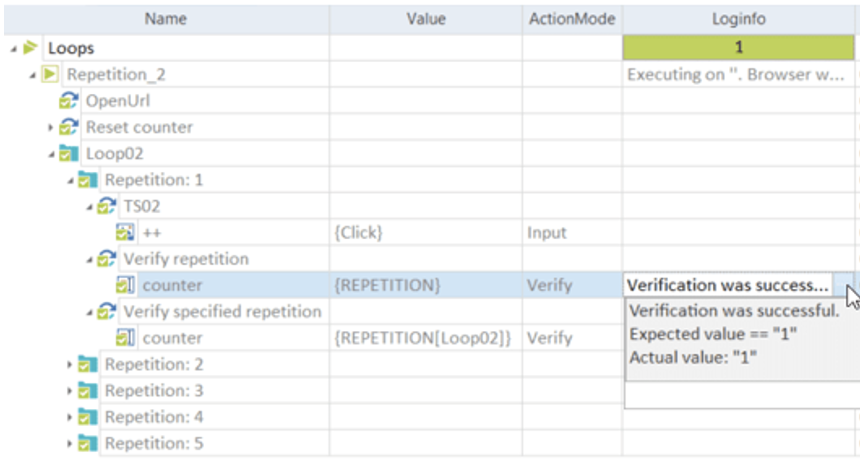Collapse the Loop02 tree node

tap(51, 154)
